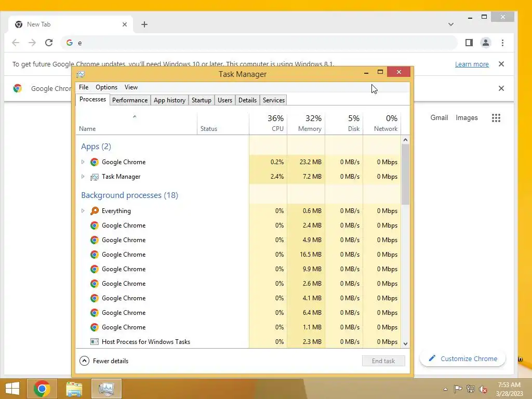The image size is (532, 399).
Task: Open the App history tab
Action: tap(170, 100)
